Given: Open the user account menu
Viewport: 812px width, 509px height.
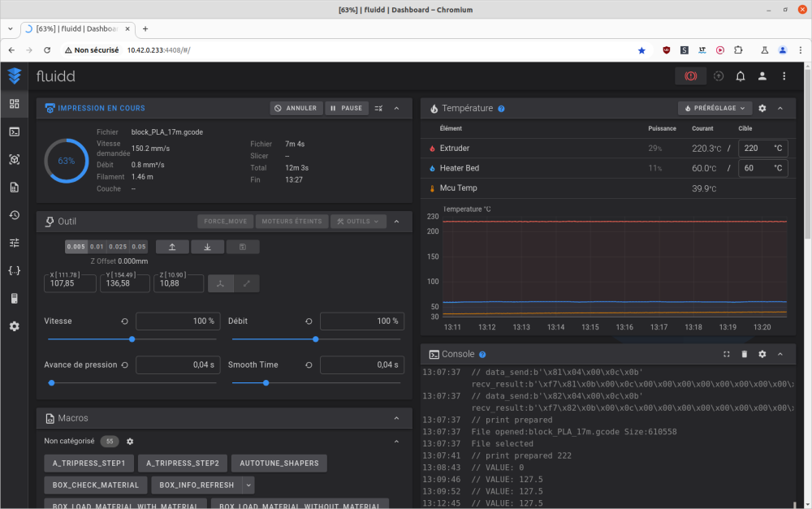Looking at the screenshot, I should [x=762, y=75].
